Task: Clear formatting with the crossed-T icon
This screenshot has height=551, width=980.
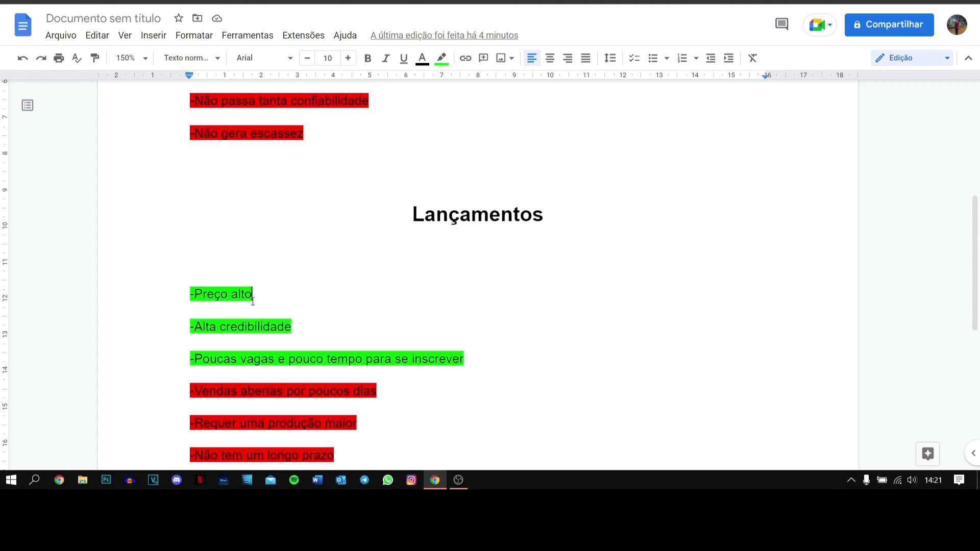Action: click(x=752, y=58)
